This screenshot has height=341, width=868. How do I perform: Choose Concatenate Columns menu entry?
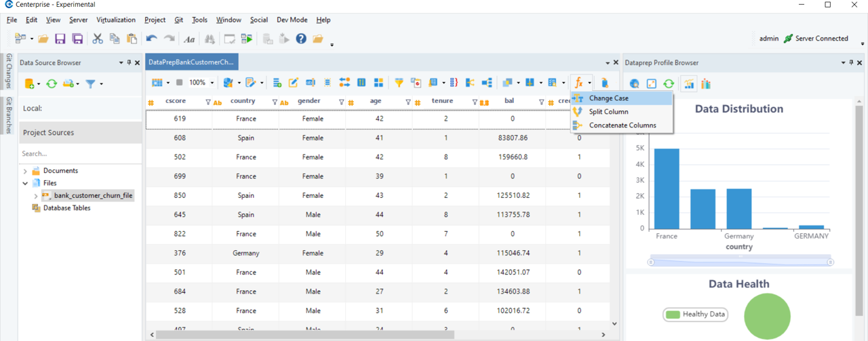click(x=622, y=125)
